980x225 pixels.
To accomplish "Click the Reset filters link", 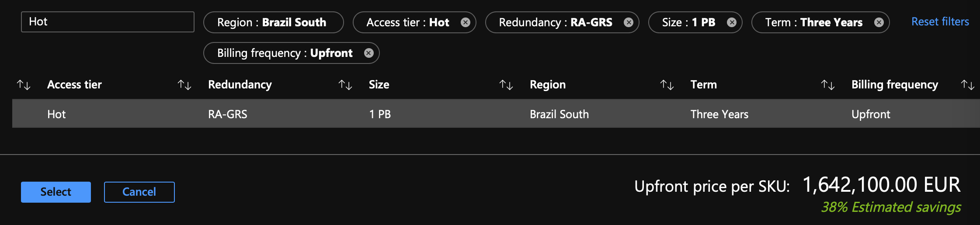I will 940,21.
